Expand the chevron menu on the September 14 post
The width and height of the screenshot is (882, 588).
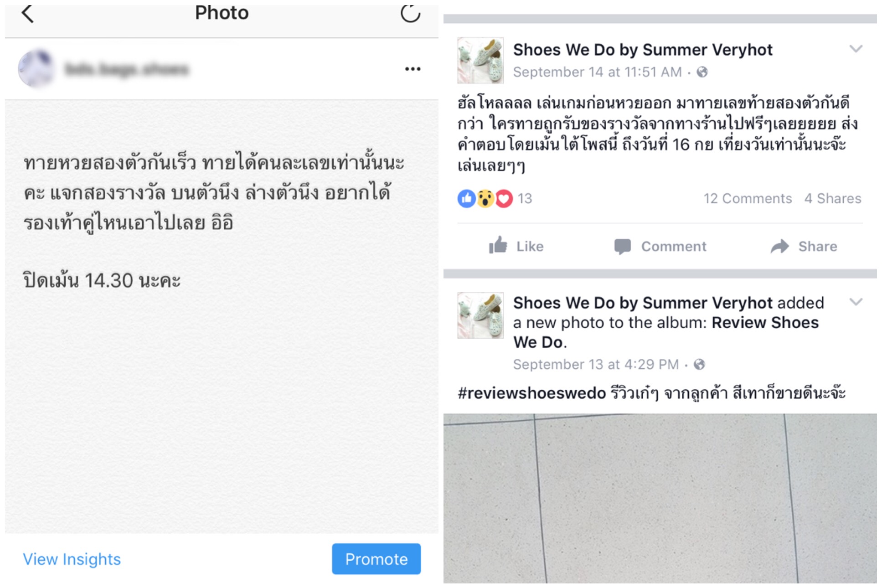coord(856,49)
